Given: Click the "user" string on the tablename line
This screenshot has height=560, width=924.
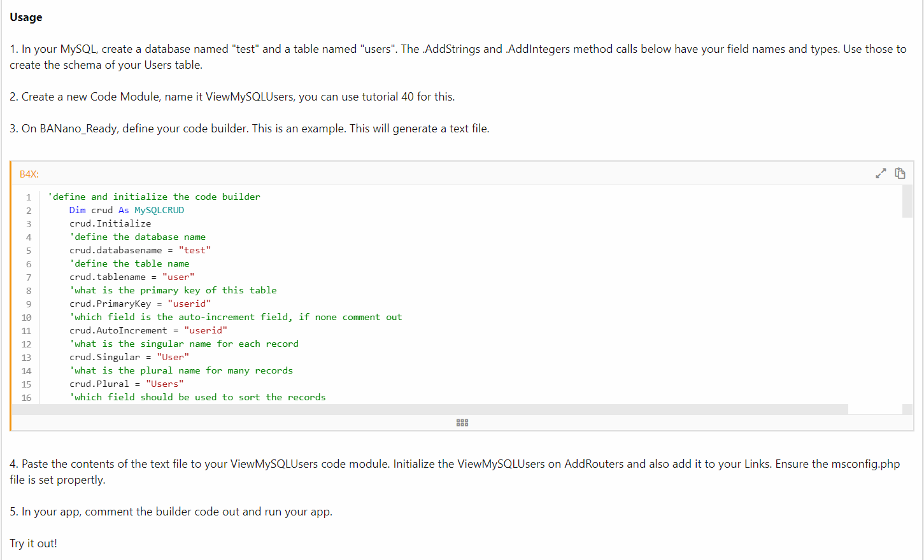Looking at the screenshot, I should click(178, 277).
